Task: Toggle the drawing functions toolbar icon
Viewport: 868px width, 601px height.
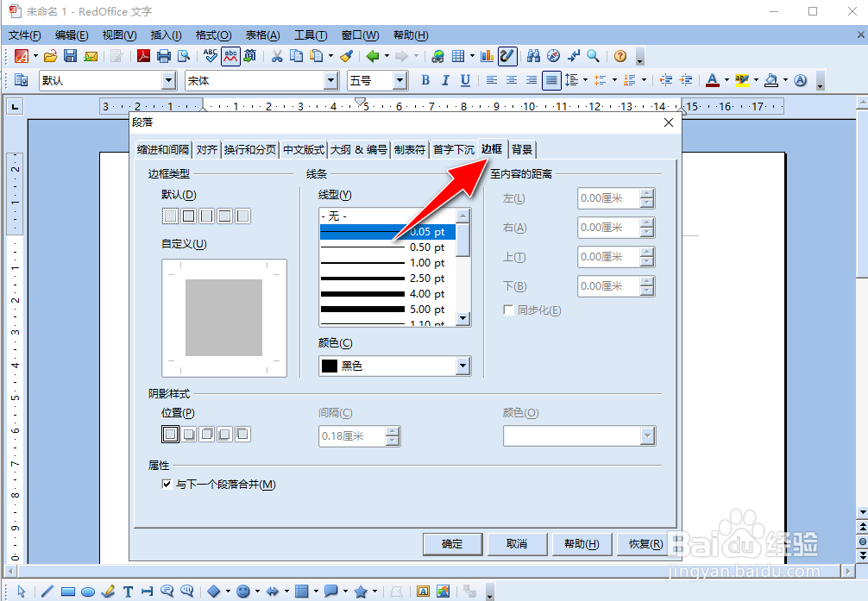Action: (x=507, y=56)
